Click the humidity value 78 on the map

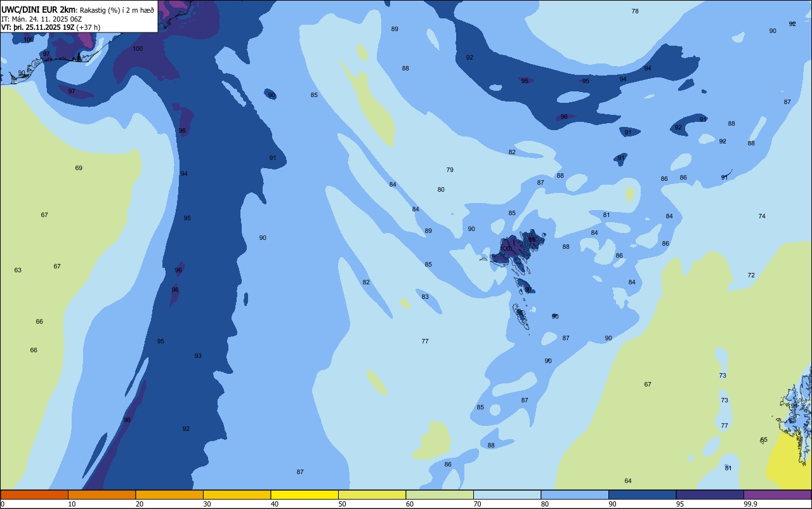[x=635, y=11]
